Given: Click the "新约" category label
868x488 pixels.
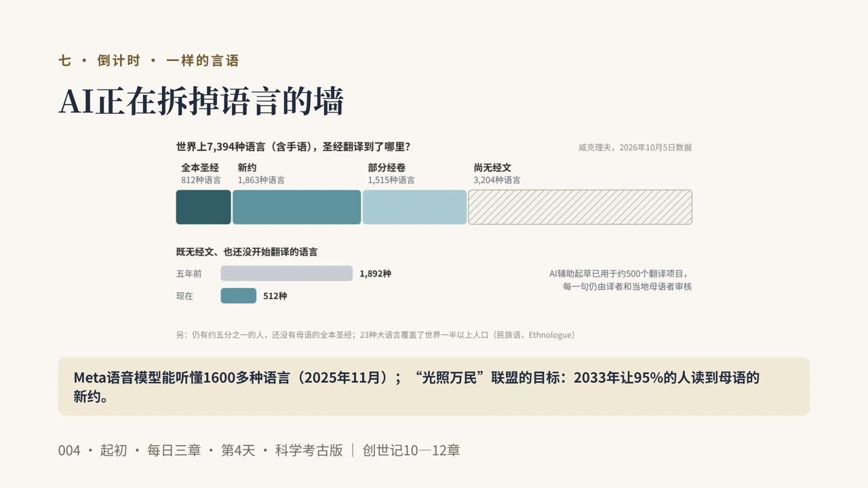Looking at the screenshot, I should (x=247, y=167).
